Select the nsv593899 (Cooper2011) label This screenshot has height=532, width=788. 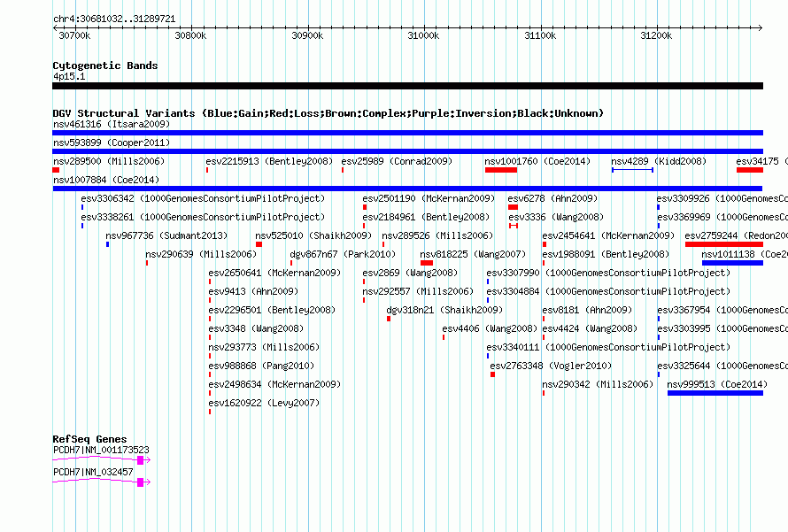(x=112, y=143)
